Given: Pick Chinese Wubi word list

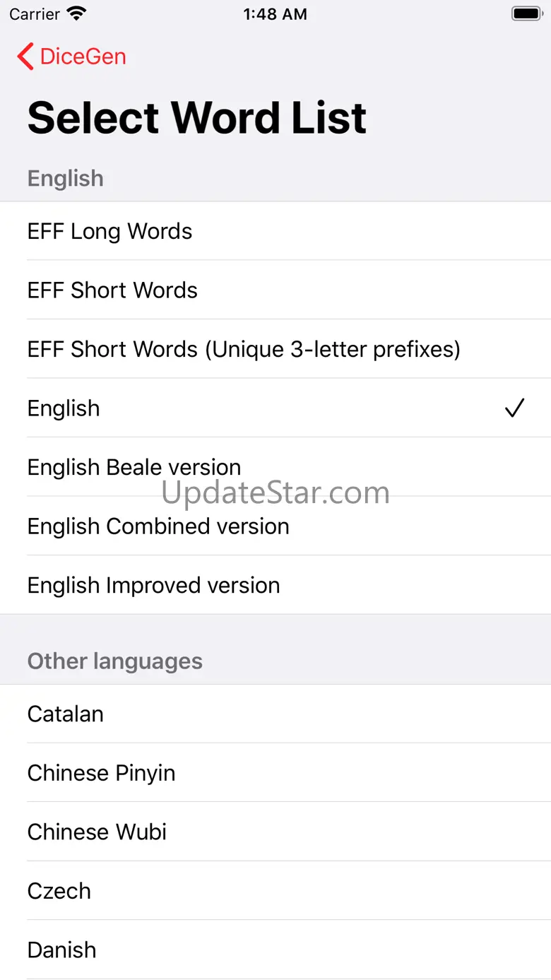Looking at the screenshot, I should pos(275,832).
